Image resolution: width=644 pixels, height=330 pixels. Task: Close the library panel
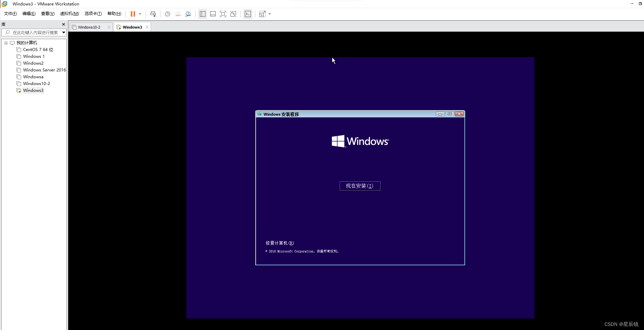64,24
